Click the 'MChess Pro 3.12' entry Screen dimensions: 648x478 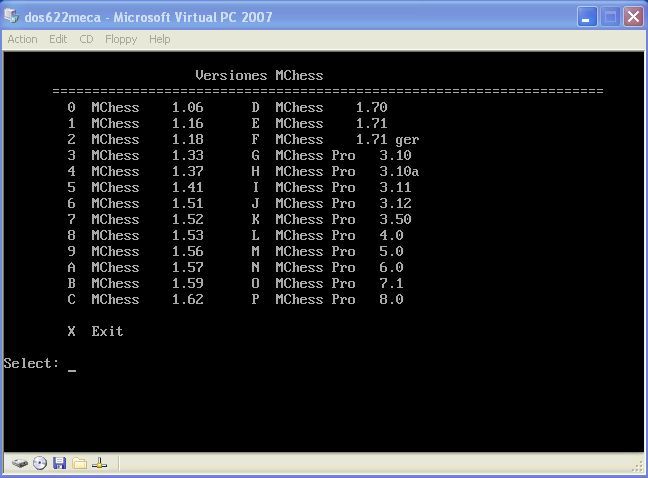[331, 203]
